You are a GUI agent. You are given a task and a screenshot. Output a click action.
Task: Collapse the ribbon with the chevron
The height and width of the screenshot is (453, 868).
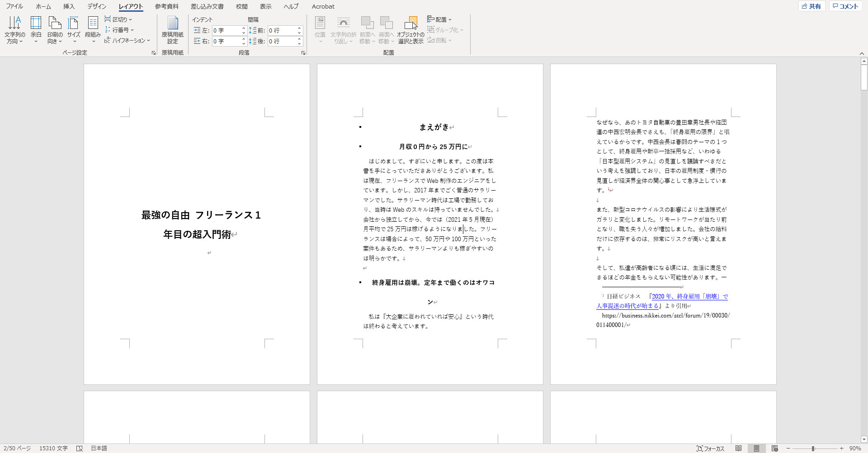coord(862,53)
